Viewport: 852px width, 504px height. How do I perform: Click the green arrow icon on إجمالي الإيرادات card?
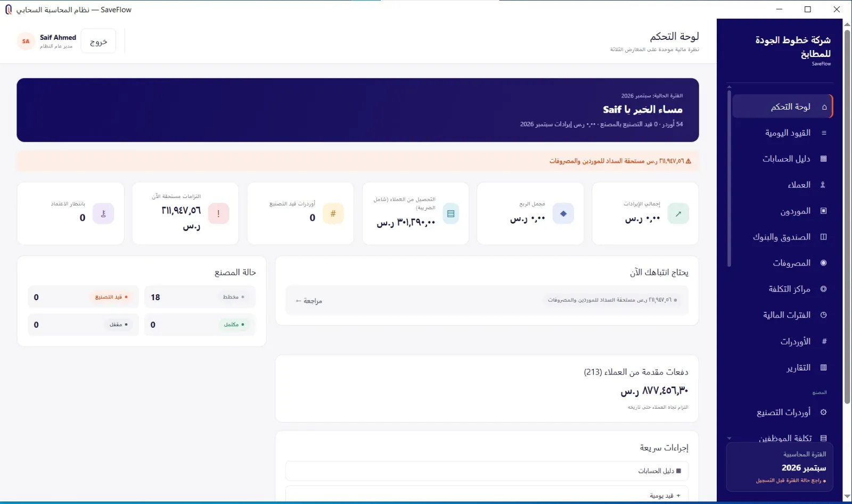(678, 213)
